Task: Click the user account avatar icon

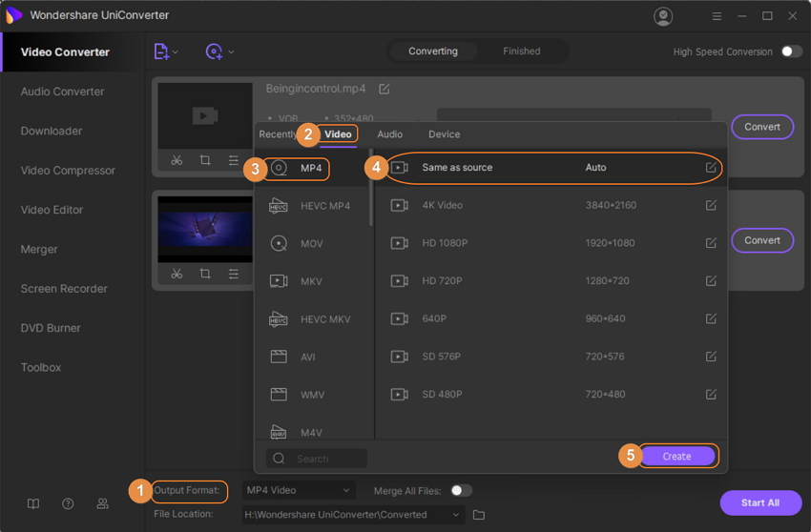Action: coord(663,16)
